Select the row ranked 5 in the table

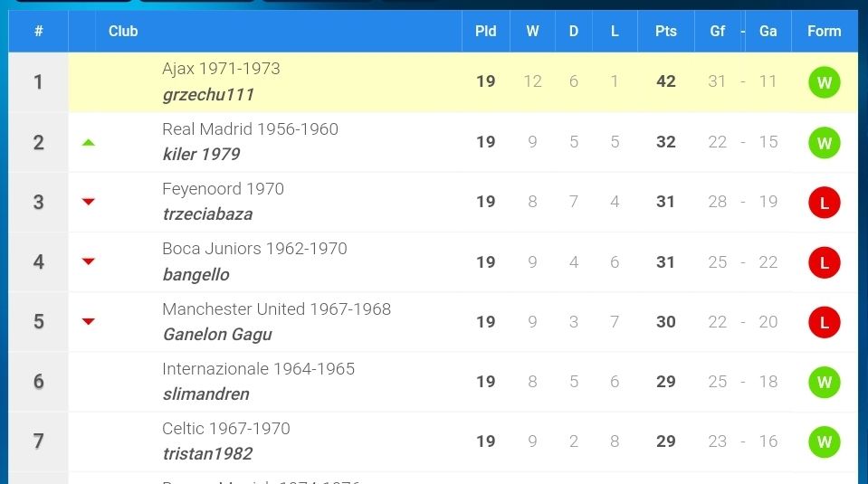(x=434, y=322)
